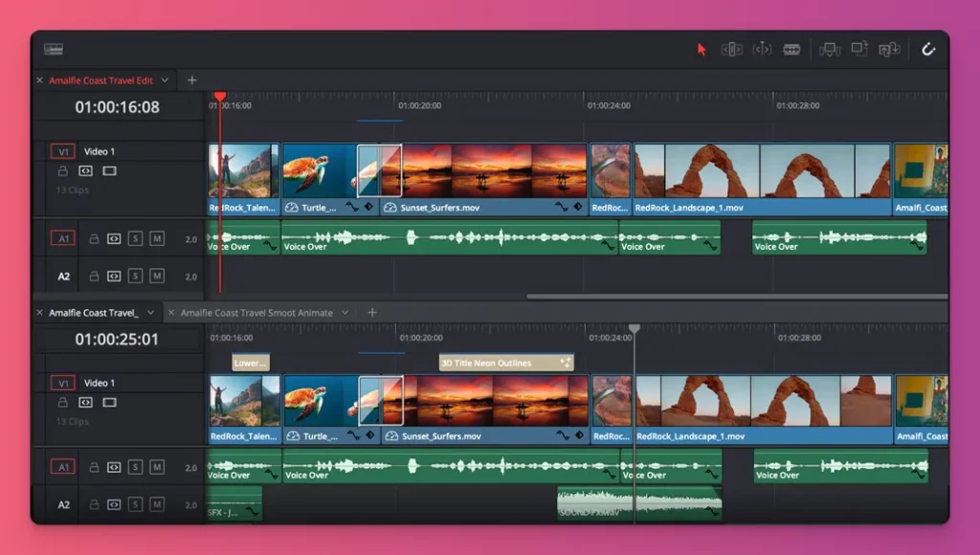Select the Blade Edit Mode razor tool
Screen dimensions: 980x555
(x=791, y=48)
